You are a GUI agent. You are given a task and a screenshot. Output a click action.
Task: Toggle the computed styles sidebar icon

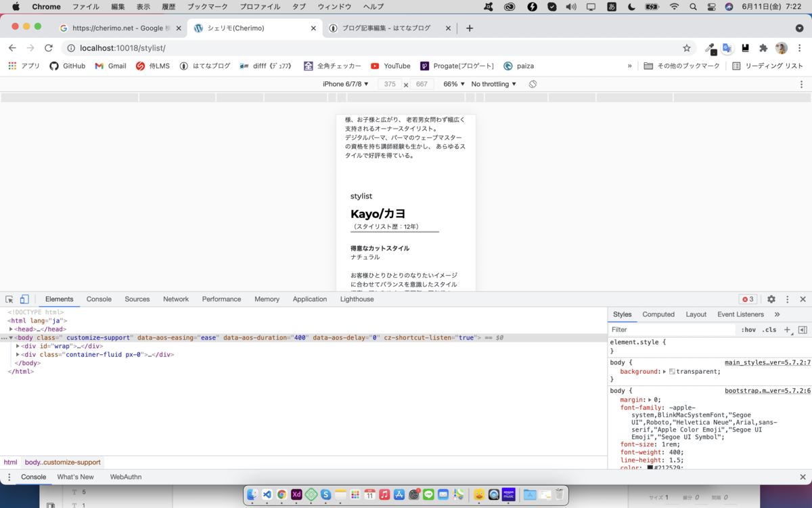803,330
